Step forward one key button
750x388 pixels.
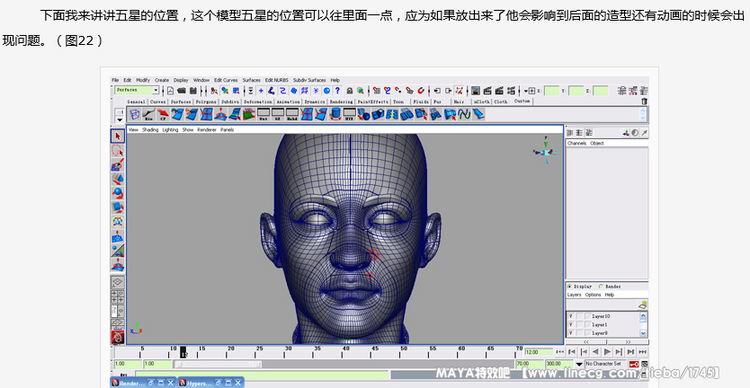pyautogui.click(x=619, y=352)
